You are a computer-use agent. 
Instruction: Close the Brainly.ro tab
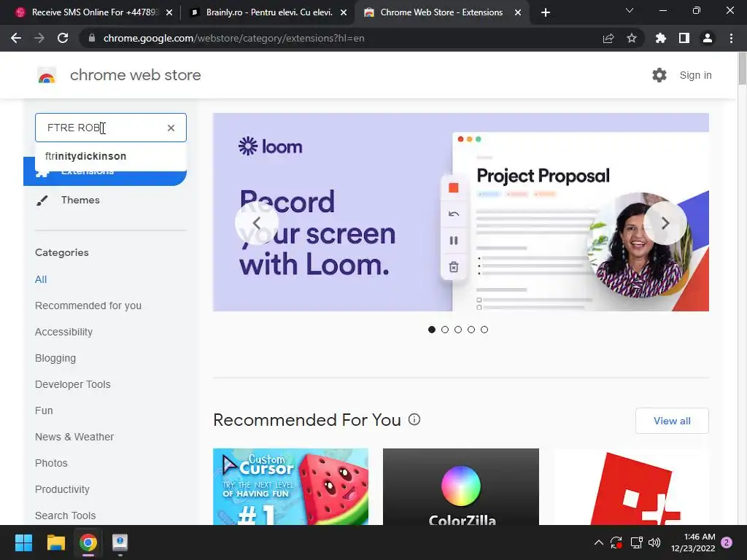(344, 12)
